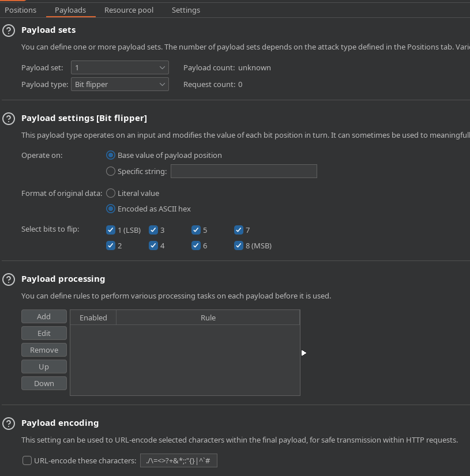Enable URL-encode these characters checkbox
This screenshot has width=470, height=476.
pos(27,461)
